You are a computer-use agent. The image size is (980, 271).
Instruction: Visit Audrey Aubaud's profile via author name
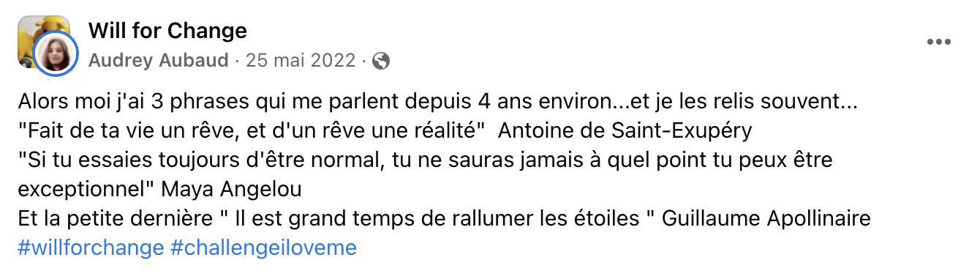159,61
